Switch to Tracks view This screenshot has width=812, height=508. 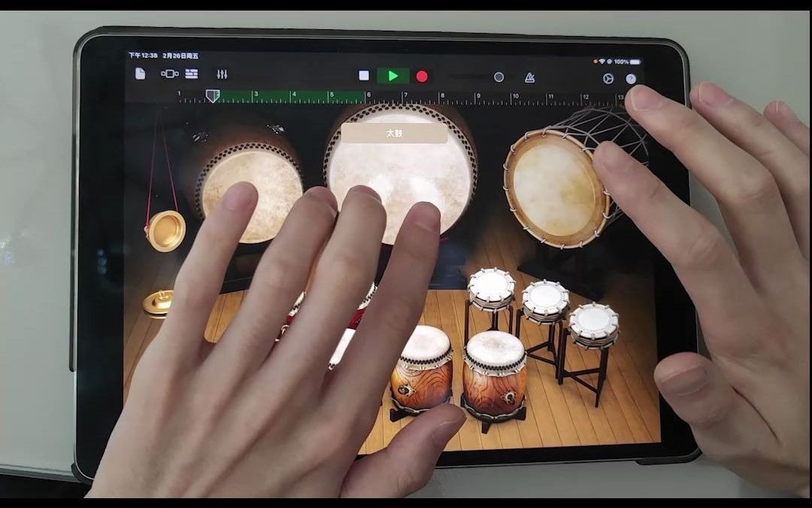[x=192, y=74]
